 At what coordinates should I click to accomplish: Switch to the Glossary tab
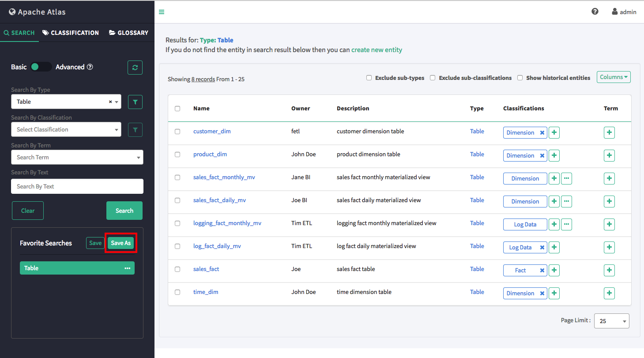(x=128, y=33)
